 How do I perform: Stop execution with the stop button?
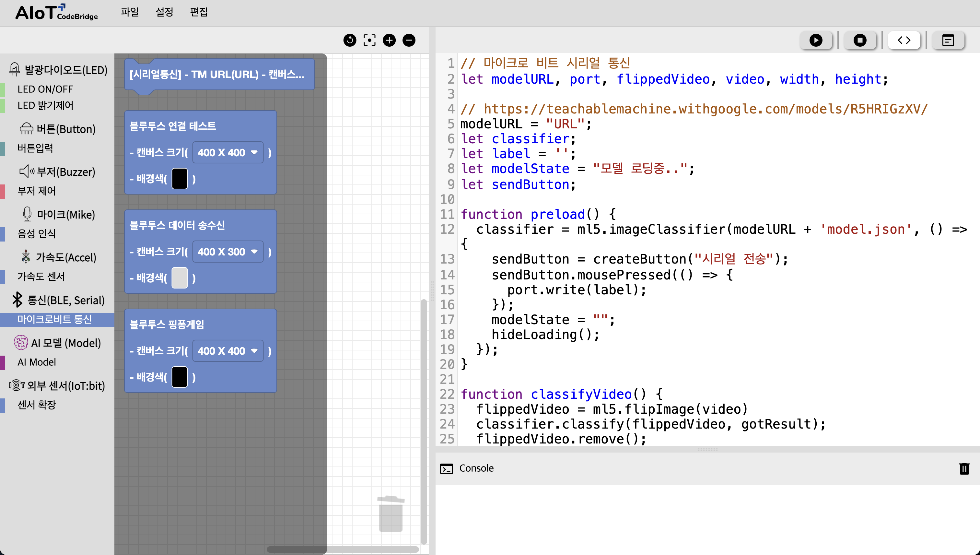pos(860,40)
